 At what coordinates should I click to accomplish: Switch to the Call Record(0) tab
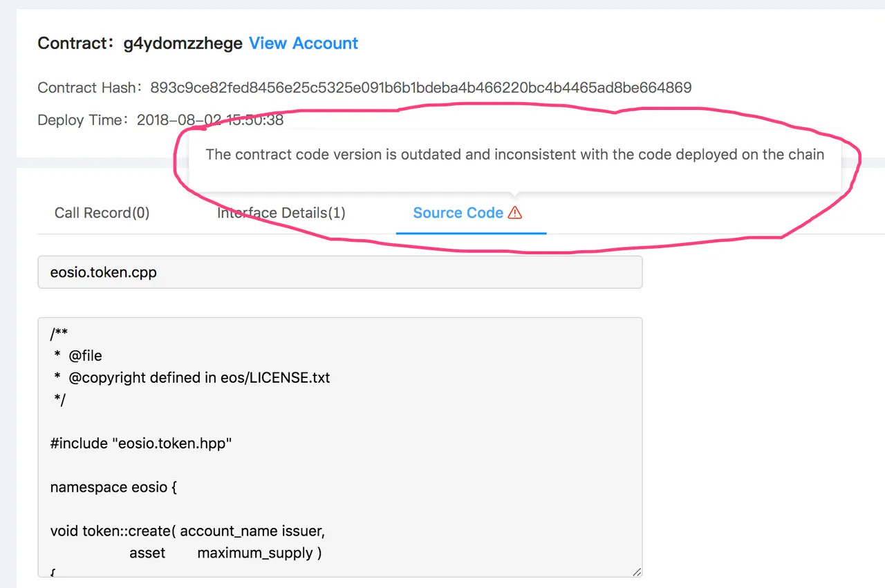102,213
